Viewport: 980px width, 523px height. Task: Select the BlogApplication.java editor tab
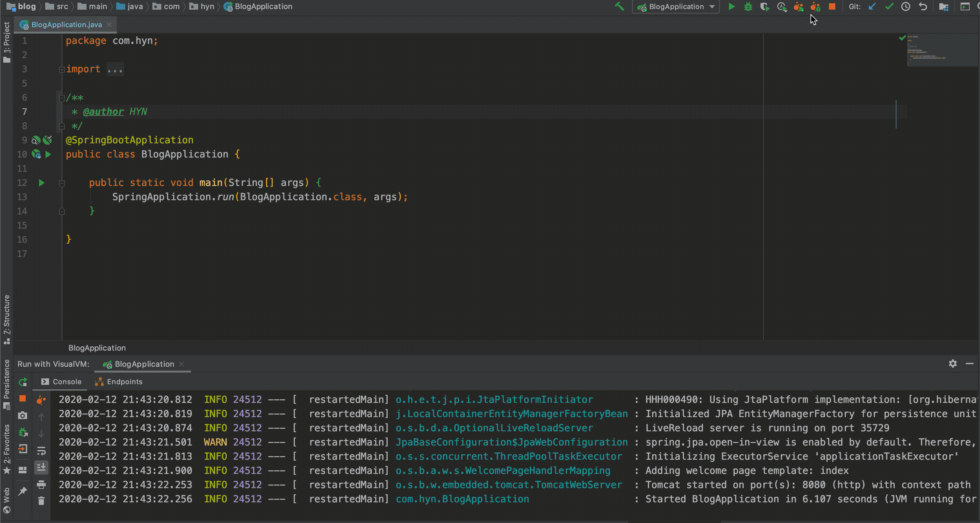point(66,25)
